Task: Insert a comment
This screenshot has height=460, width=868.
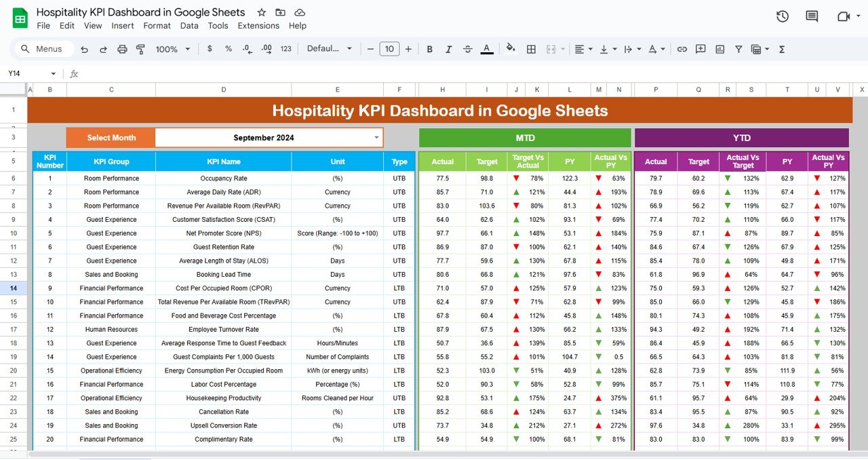Action: pyautogui.click(x=701, y=49)
